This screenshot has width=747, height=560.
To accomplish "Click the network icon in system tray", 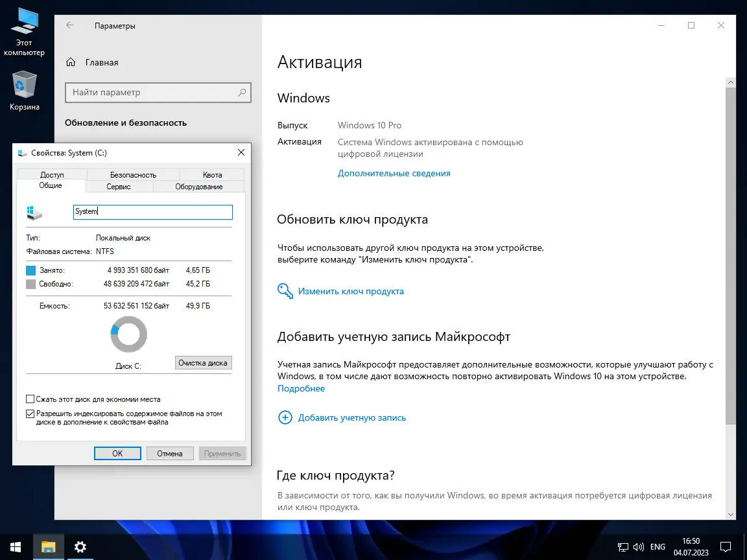I will (622, 547).
